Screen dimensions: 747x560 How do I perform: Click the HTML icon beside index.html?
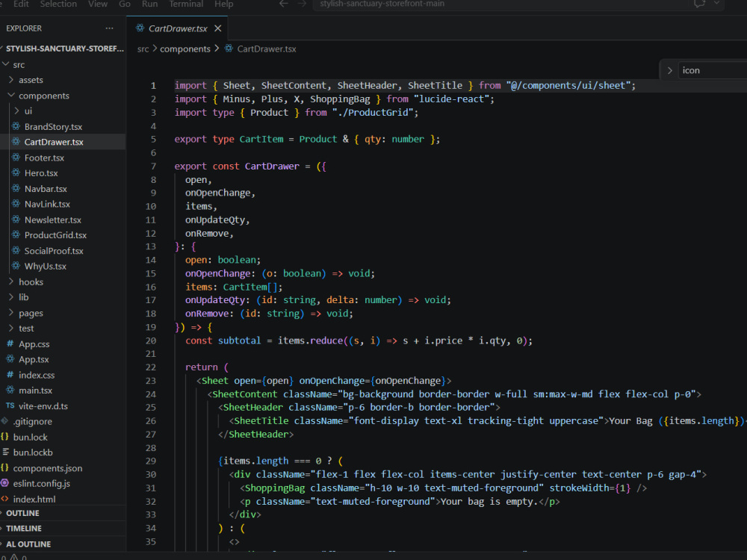click(x=4, y=499)
